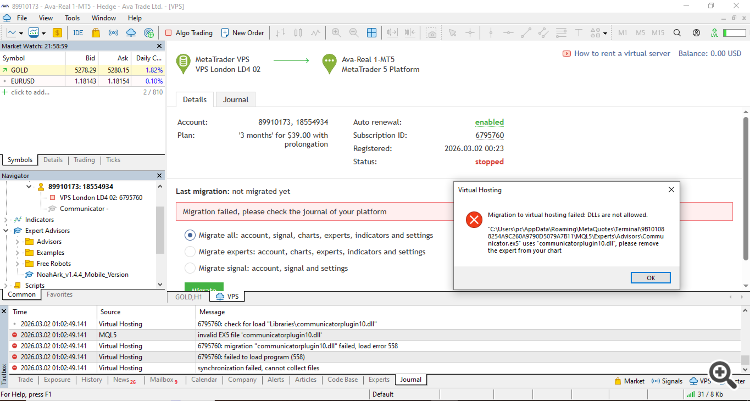750x401 pixels.
Task: Select 'Migrate signal' radio option
Action: tap(190, 268)
